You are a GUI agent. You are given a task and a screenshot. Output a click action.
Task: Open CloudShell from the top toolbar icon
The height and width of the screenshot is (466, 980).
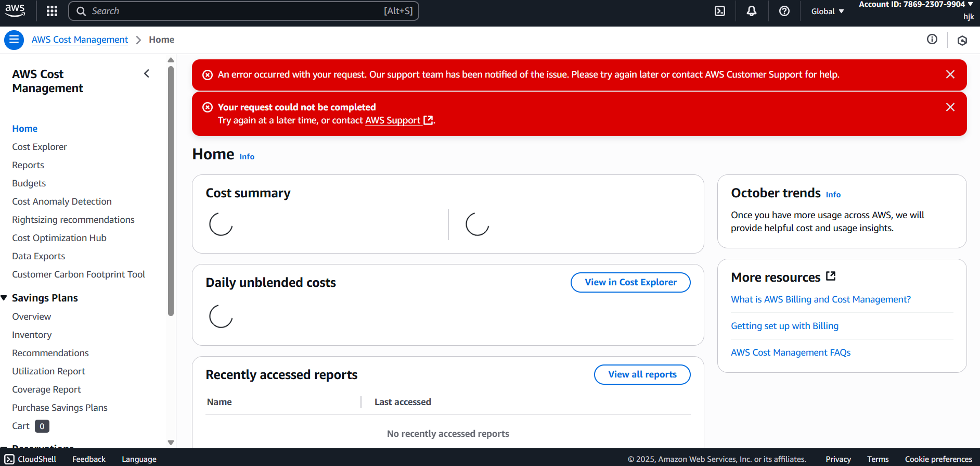point(720,11)
